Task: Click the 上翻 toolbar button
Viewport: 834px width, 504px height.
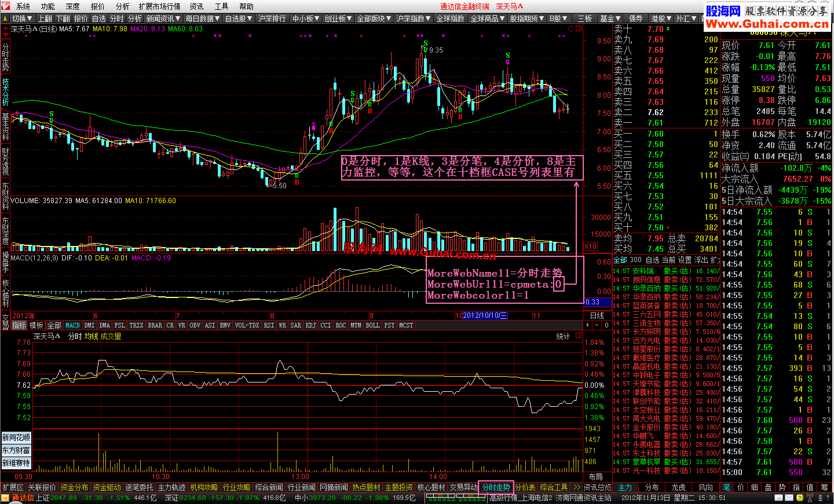Action: 45,19
